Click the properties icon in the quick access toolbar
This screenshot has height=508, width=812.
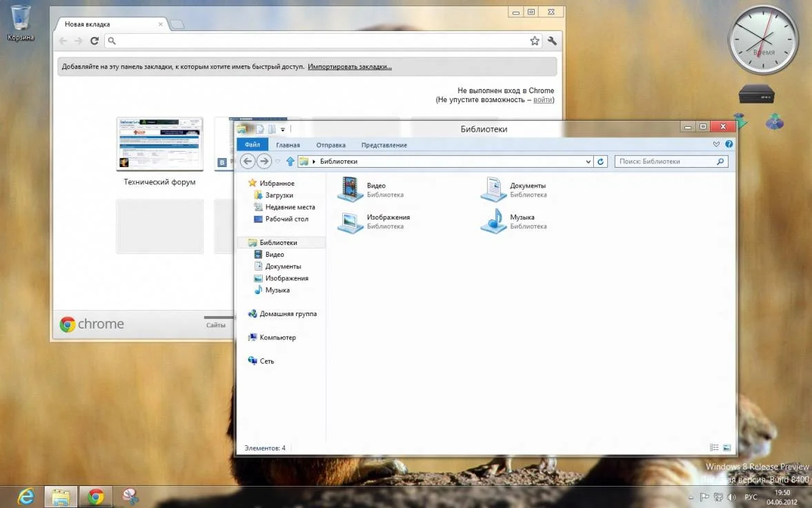(x=260, y=129)
